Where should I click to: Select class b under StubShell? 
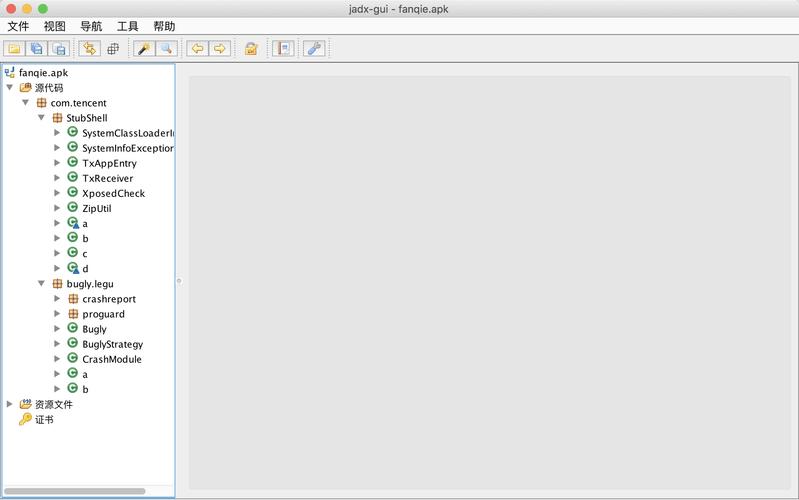(85, 239)
